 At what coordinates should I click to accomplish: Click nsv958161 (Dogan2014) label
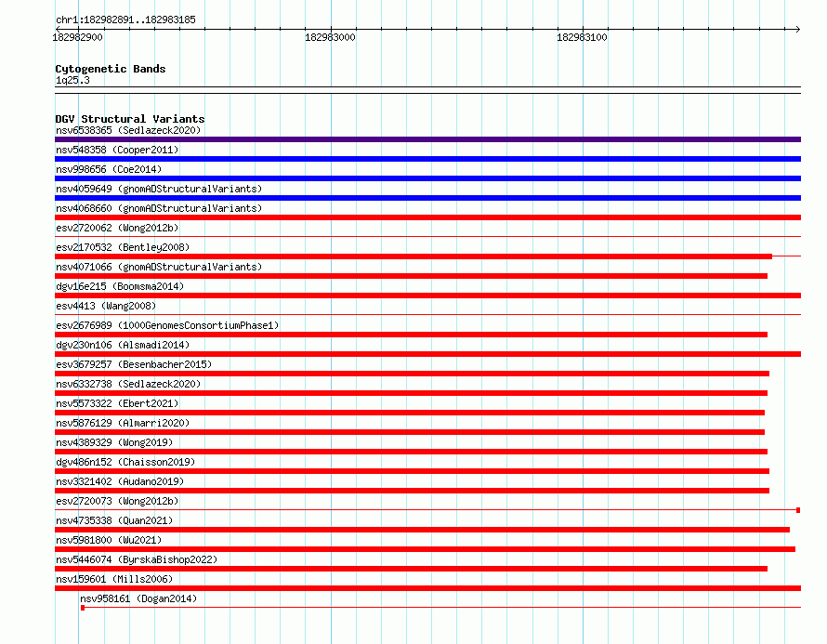[138, 598]
